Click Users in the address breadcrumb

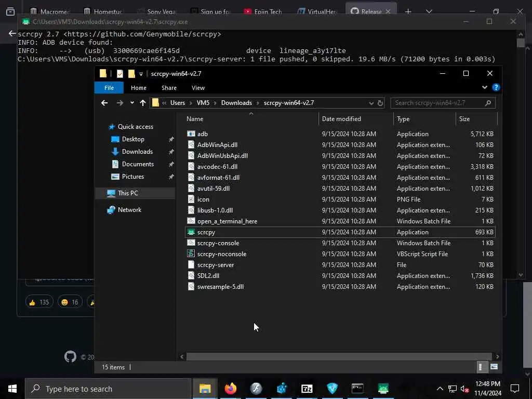[x=178, y=103]
